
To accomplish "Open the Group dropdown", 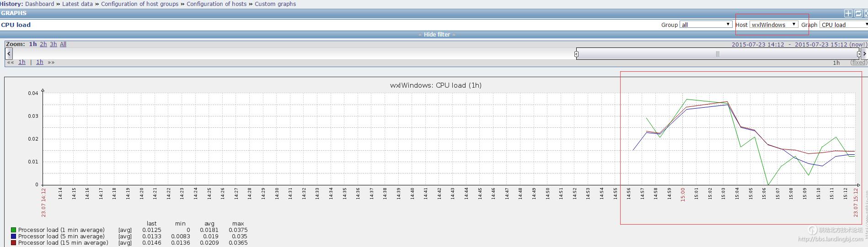I will tap(706, 25).
